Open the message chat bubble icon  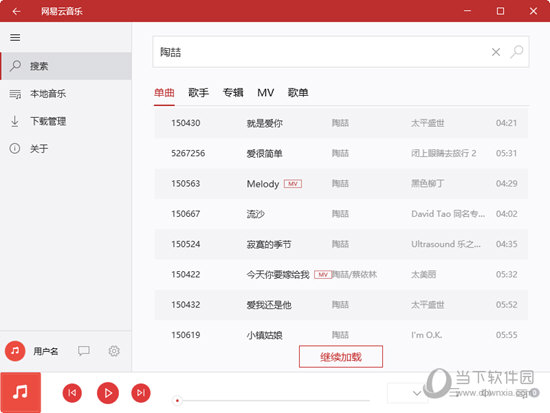[83, 351]
